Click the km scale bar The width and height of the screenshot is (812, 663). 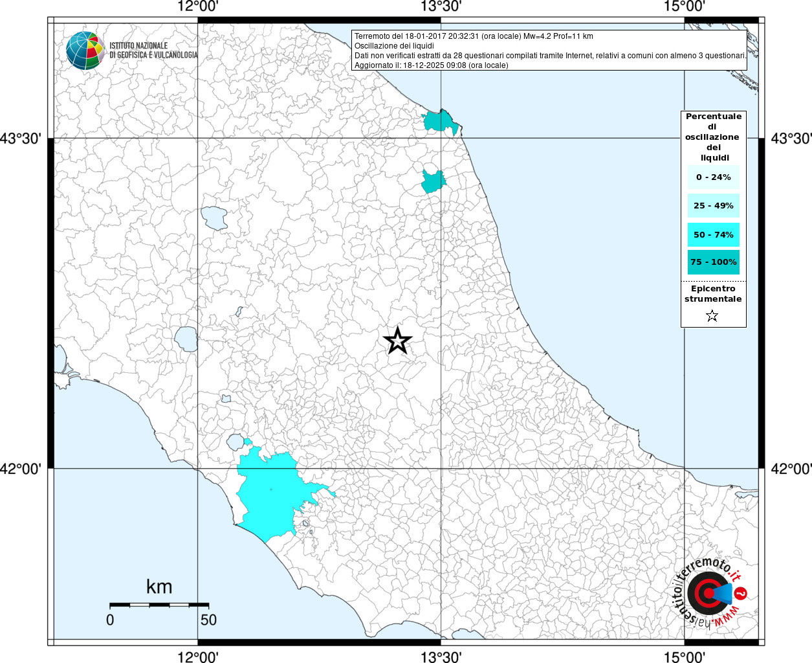click(x=159, y=605)
